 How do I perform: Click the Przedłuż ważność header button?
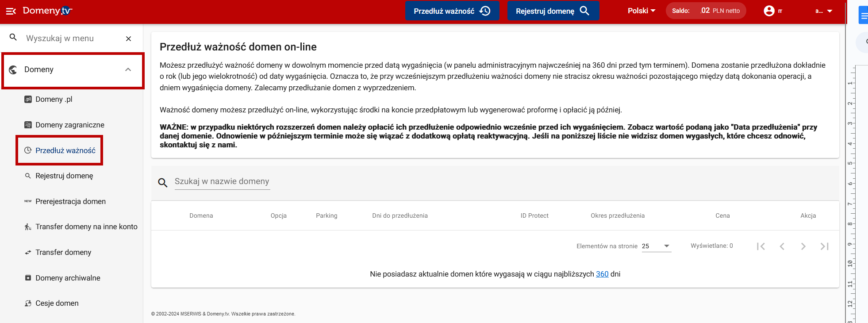pos(452,11)
